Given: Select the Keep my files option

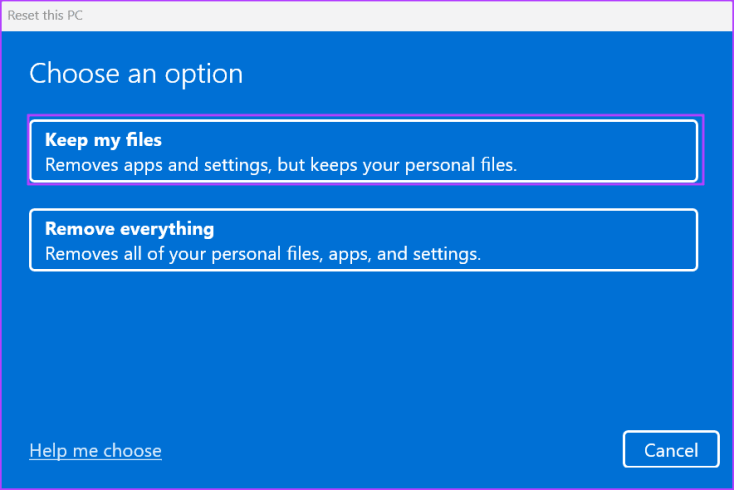Looking at the screenshot, I should tap(363, 151).
